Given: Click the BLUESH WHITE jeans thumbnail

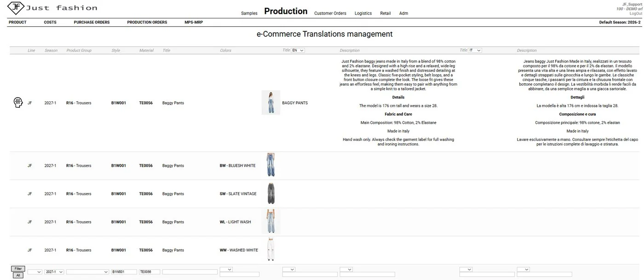Looking at the screenshot, I should click(270, 165).
